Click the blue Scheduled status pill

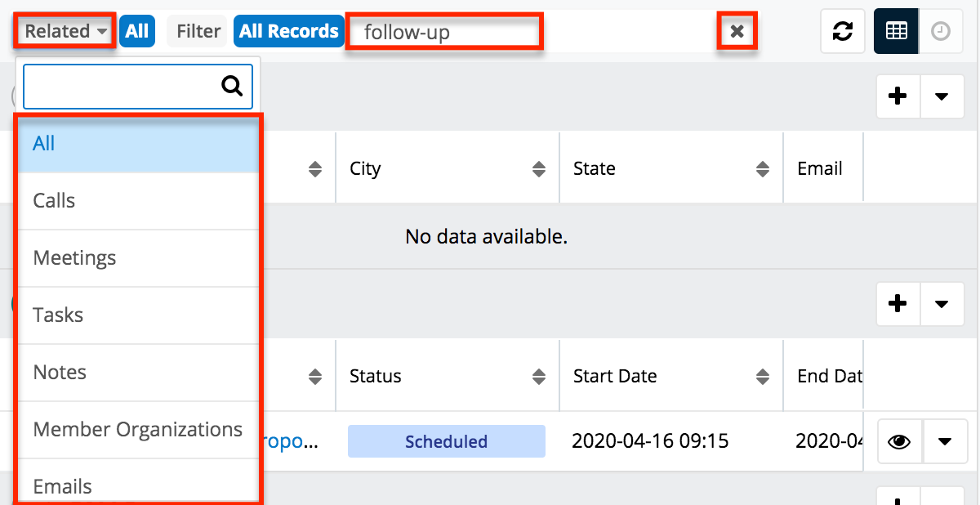446,440
